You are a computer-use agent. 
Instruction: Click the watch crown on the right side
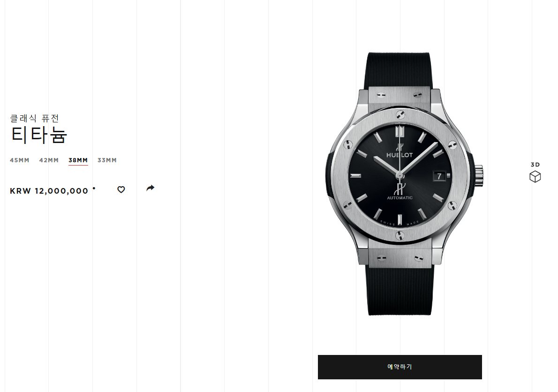coord(479,176)
